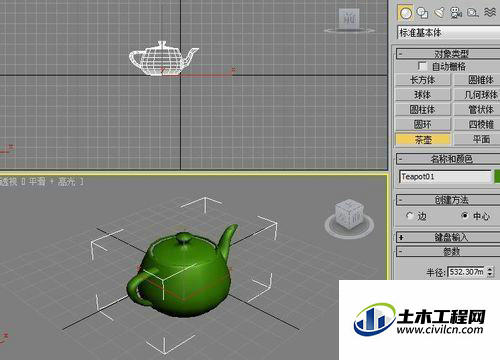The image size is (500, 360).
Task: Open the 平滑 + 高光 shading label menu
Action: [53, 182]
